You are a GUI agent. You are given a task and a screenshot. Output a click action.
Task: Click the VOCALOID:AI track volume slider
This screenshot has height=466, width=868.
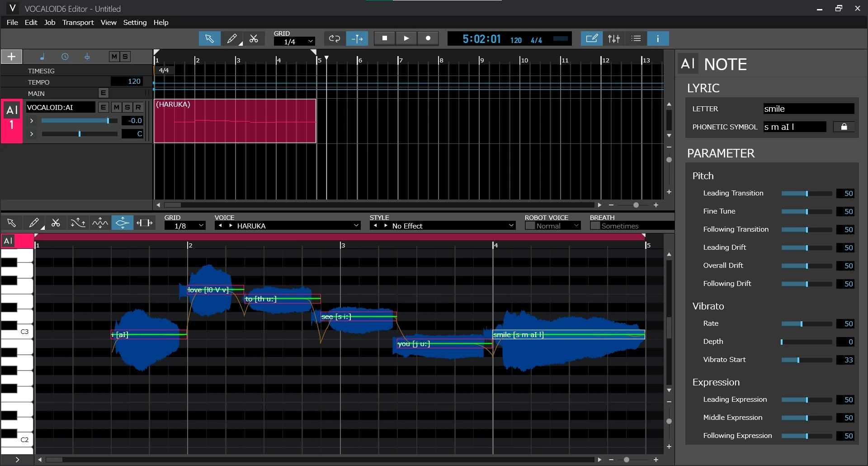point(80,121)
